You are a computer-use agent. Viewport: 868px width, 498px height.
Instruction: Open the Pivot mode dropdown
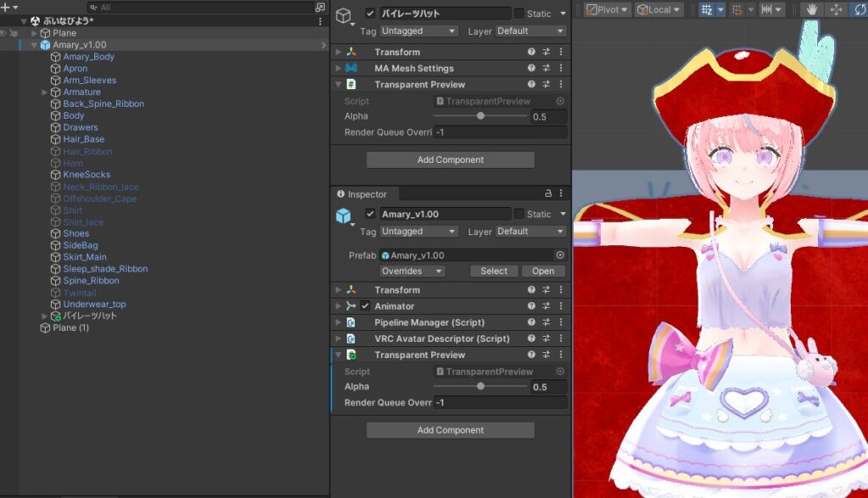coord(607,9)
